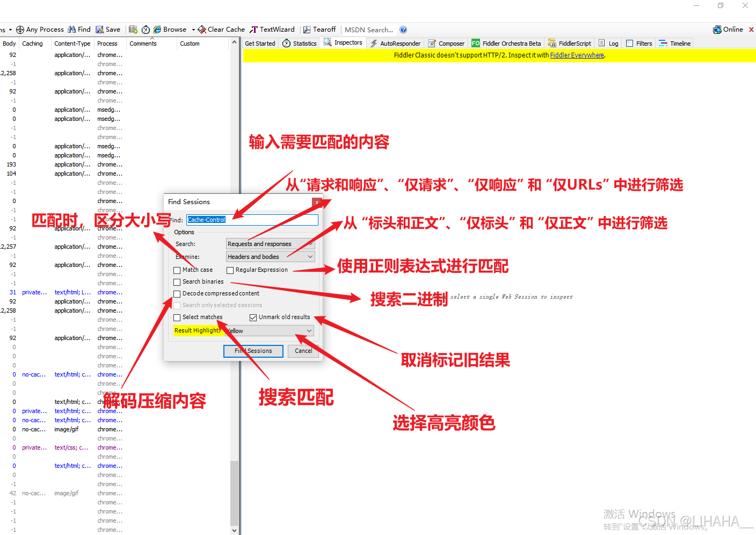Open the Result Highlight color dropdown
The image size is (756, 535).
(270, 331)
